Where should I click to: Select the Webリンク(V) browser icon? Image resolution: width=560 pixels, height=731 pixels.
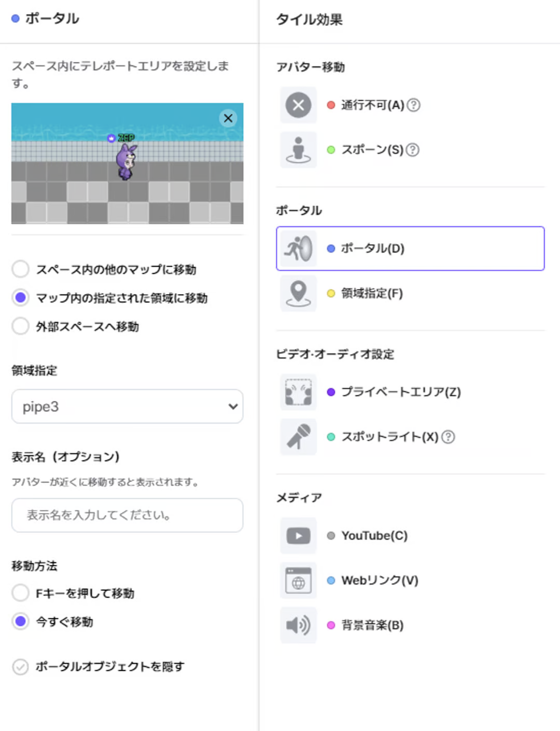[x=298, y=581]
